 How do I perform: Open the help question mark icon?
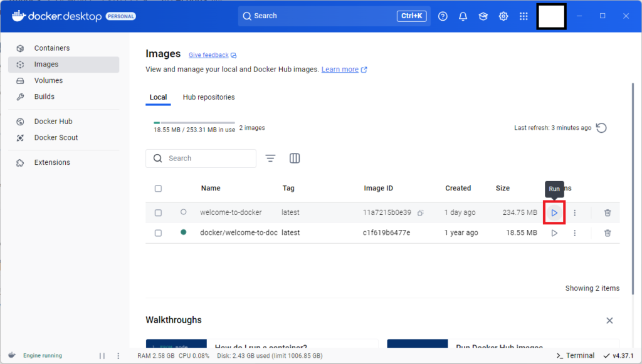(443, 16)
